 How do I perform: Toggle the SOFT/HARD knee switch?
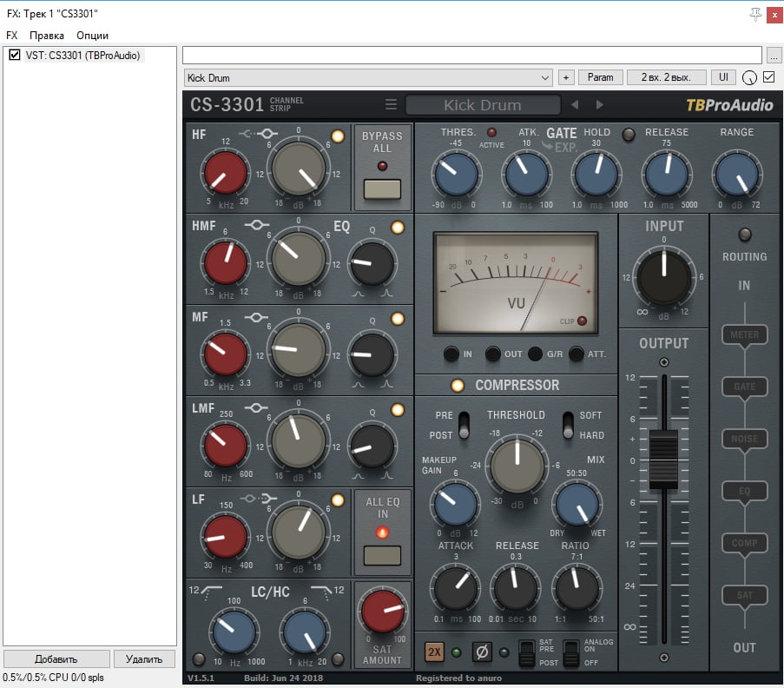tap(569, 425)
